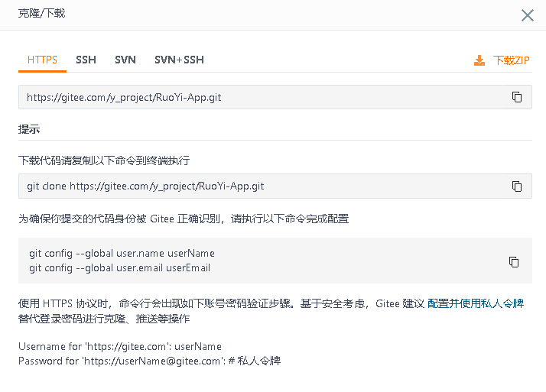
Task: Click the git config user.name line
Action: pyautogui.click(x=122, y=254)
